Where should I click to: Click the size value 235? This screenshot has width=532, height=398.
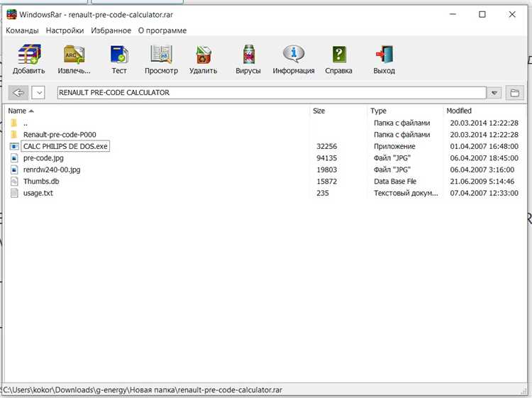pos(323,193)
